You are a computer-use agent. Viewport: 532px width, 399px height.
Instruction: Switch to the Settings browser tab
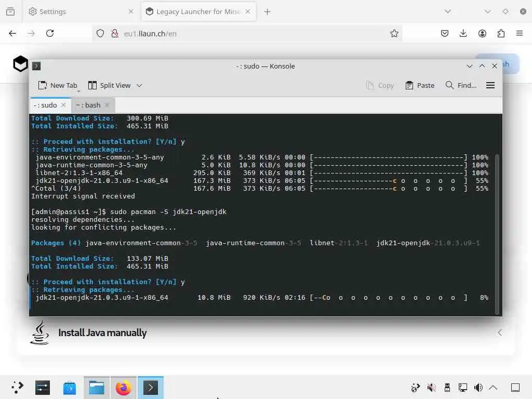[81, 11]
